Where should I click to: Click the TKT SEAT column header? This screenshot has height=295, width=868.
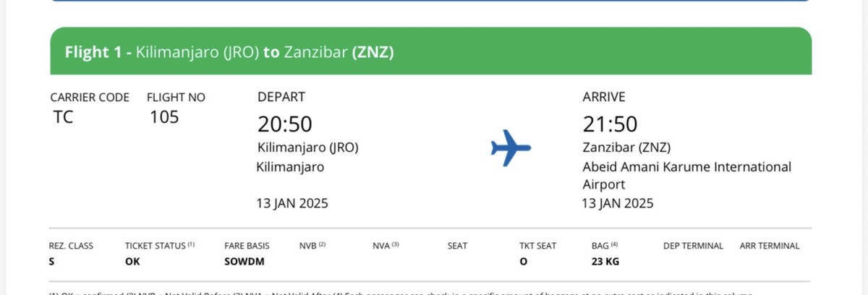pyautogui.click(x=537, y=246)
